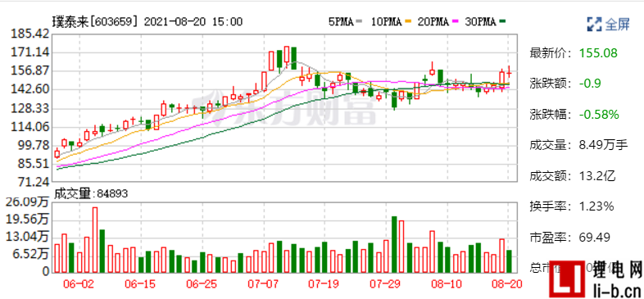Click the 涨跌幅 label
This screenshot has height=299, width=644.
coord(551,115)
